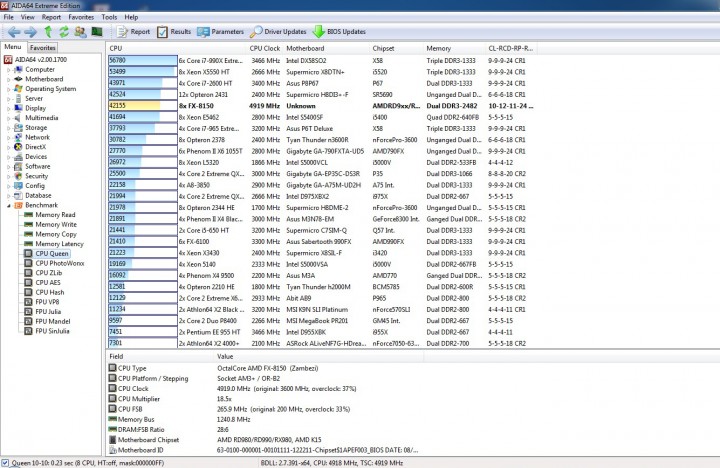This screenshot has height=468, width=720.
Task: Select the 6x FX-6100 result row
Action: pos(321,242)
